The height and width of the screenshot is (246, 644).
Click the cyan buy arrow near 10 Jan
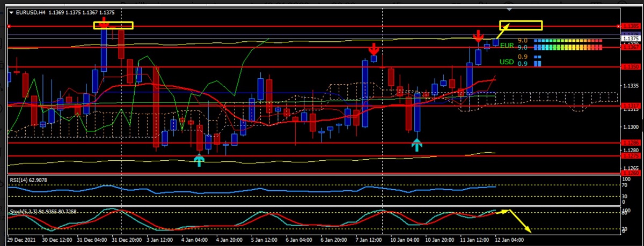coord(417,144)
